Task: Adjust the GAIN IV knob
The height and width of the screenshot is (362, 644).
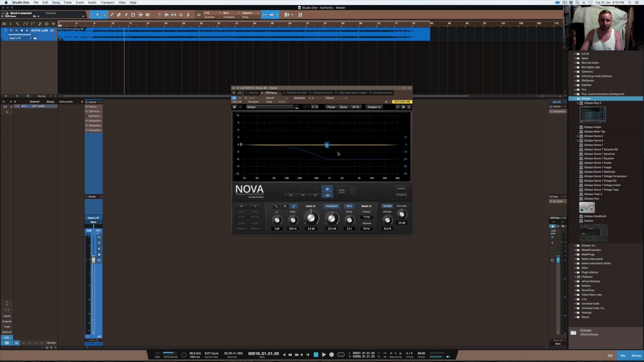Action: click(311, 218)
